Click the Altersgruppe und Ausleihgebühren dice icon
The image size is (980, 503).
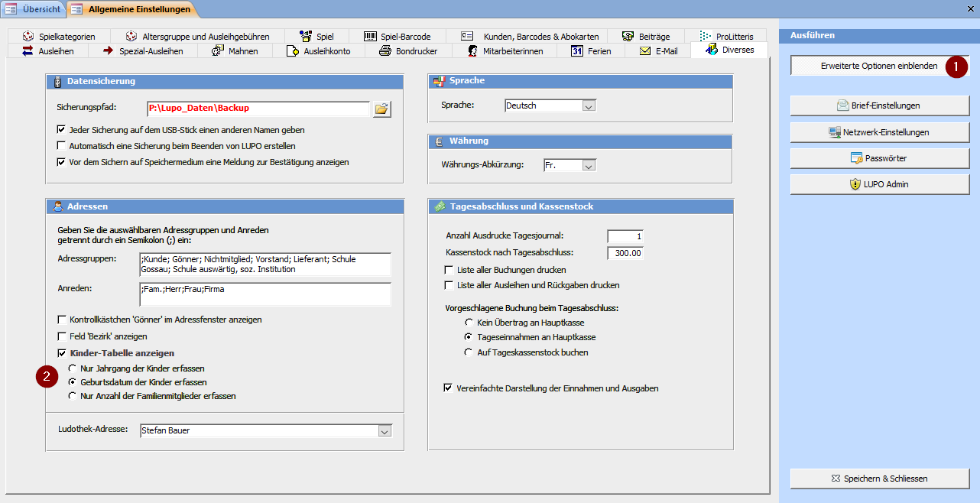click(131, 36)
